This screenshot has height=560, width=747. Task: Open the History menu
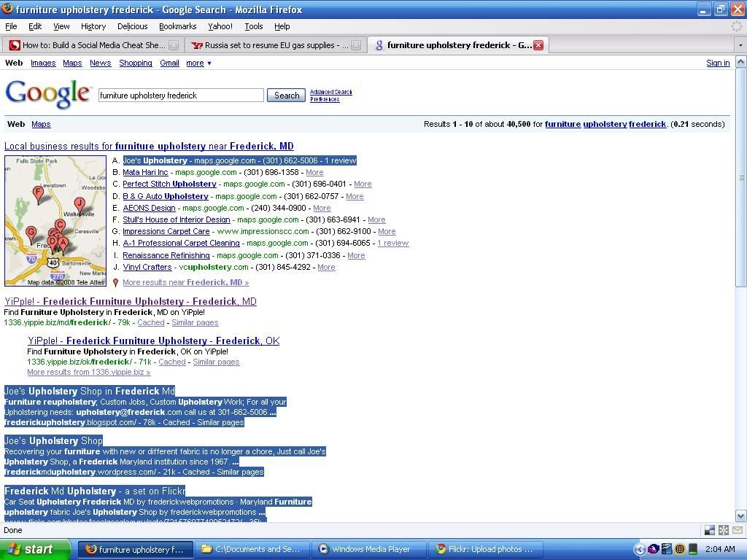[x=93, y=26]
